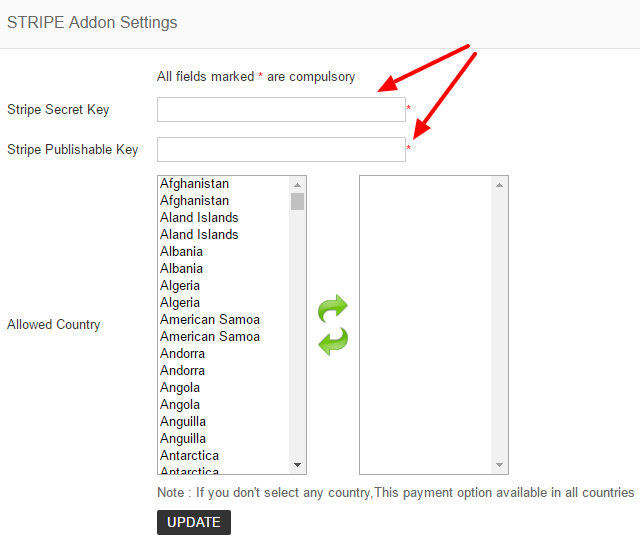Click up arrow of left country list scrollbar
640x543 pixels.
pos(298,185)
